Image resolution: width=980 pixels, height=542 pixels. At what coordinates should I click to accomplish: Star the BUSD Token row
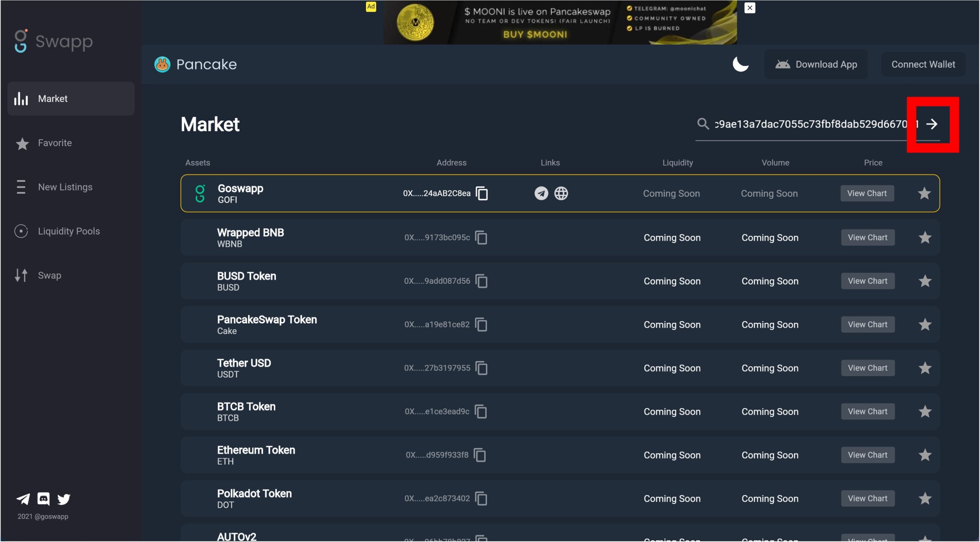point(925,281)
